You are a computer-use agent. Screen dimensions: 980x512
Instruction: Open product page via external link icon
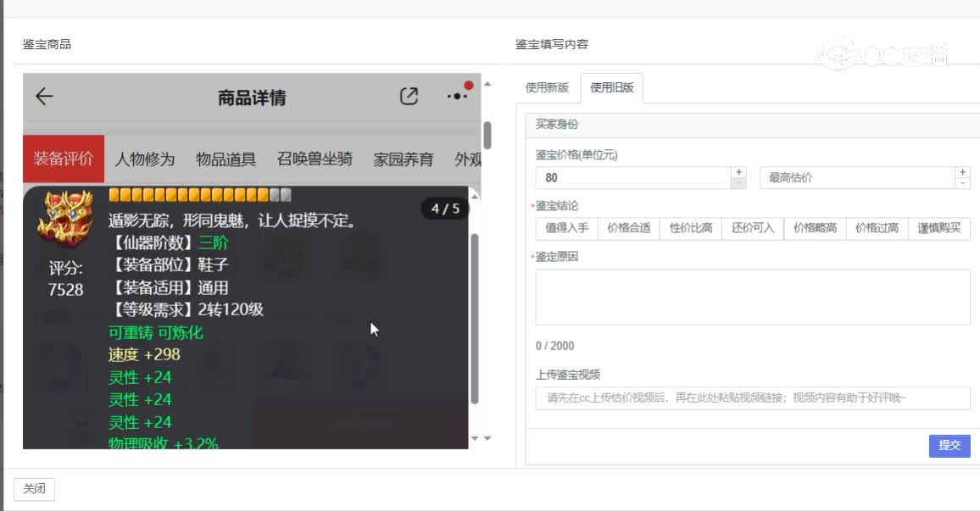(409, 97)
